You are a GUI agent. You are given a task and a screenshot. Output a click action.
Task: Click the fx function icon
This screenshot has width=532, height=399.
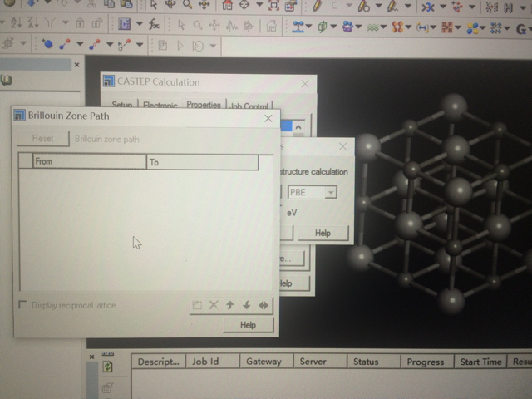click(154, 25)
